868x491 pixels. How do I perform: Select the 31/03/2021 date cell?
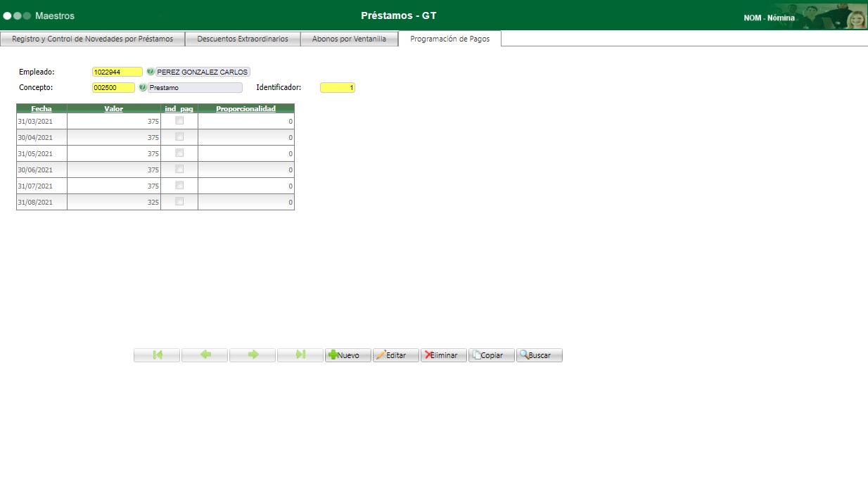pos(42,121)
